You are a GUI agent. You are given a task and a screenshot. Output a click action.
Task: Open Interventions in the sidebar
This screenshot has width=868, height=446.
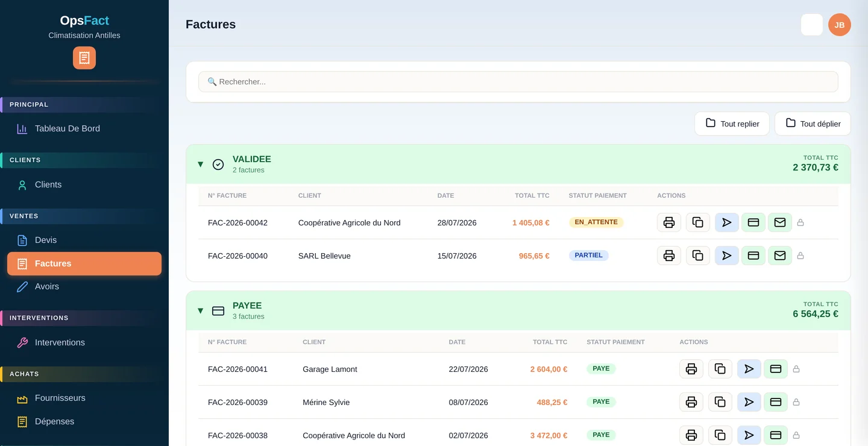[84, 342]
